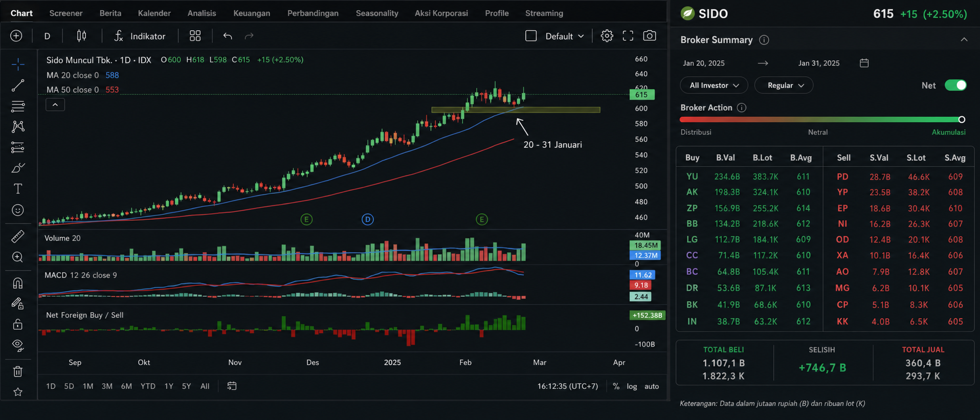Select the ruler measure tool
This screenshot has height=420, width=980.
pos(18,236)
